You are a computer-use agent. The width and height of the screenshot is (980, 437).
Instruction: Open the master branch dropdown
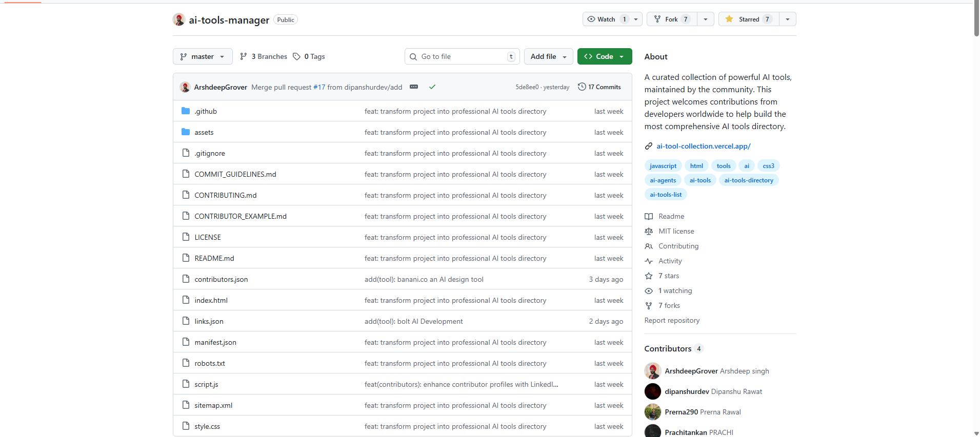pyautogui.click(x=203, y=56)
